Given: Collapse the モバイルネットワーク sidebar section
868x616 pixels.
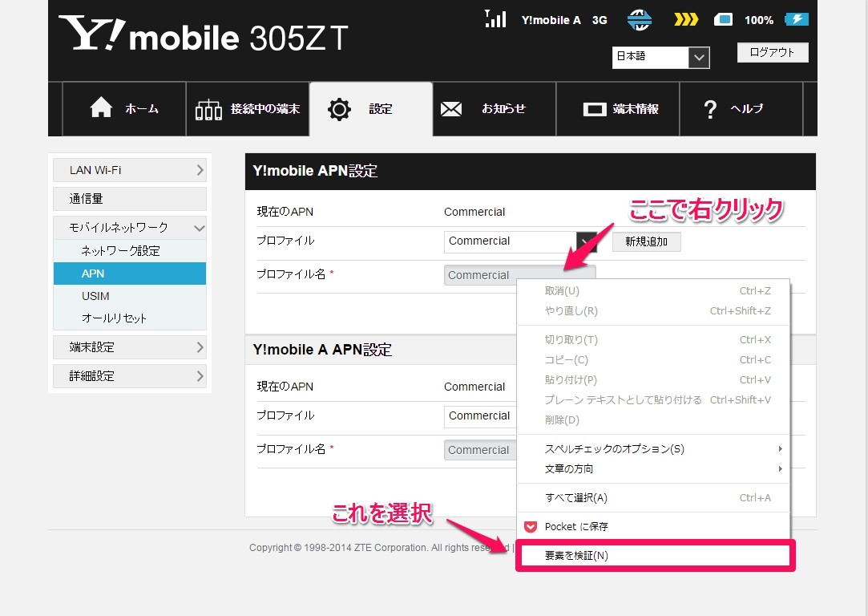Looking at the screenshot, I should pos(130,228).
